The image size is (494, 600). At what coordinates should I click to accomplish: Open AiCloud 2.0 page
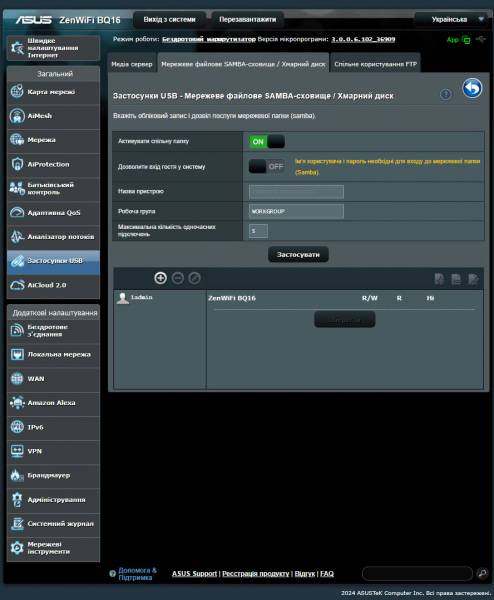53,285
